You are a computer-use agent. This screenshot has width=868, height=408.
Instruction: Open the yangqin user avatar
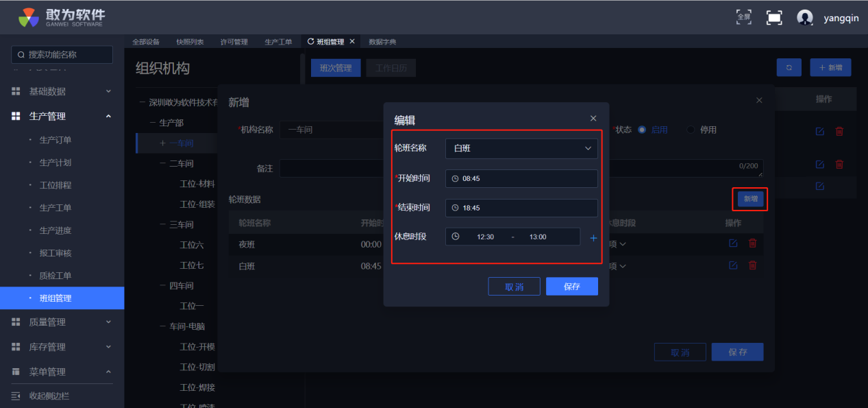tap(805, 18)
